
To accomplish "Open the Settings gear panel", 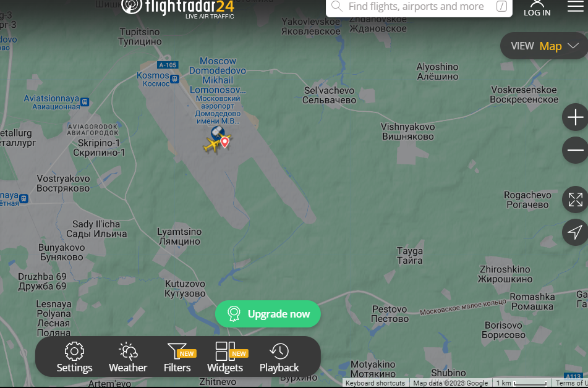I will 74,357.
